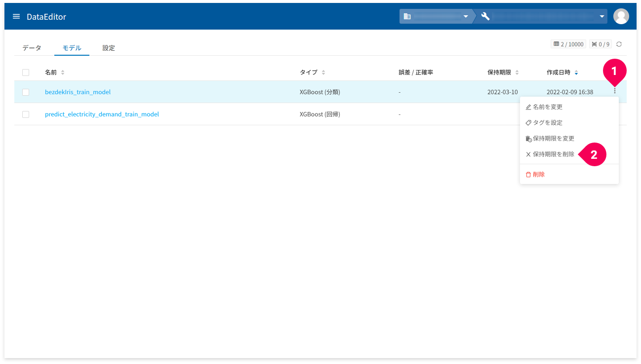The image size is (641, 364).
Task: Choose 名前を変更 from the menu
Action: [x=569, y=107]
